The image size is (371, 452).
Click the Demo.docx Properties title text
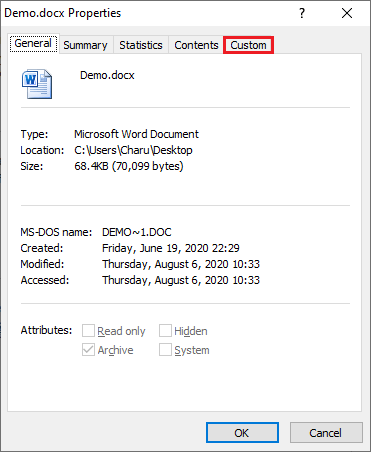point(63,13)
